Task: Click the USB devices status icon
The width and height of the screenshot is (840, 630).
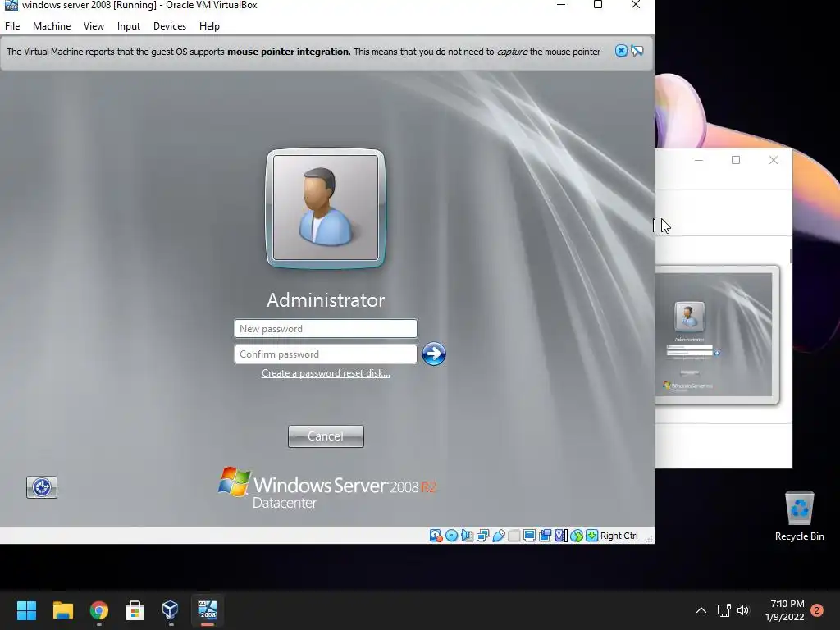Action: (498, 536)
